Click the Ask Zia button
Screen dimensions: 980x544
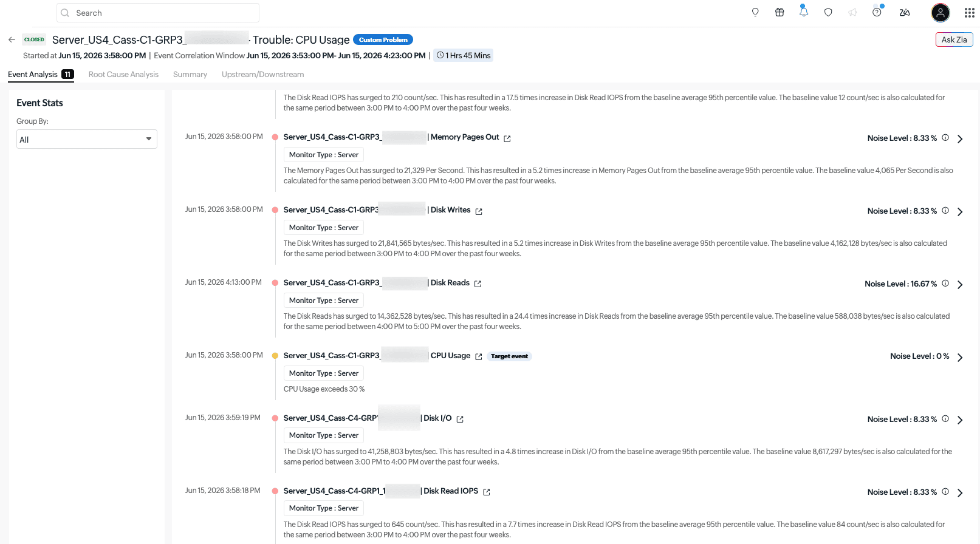(954, 39)
